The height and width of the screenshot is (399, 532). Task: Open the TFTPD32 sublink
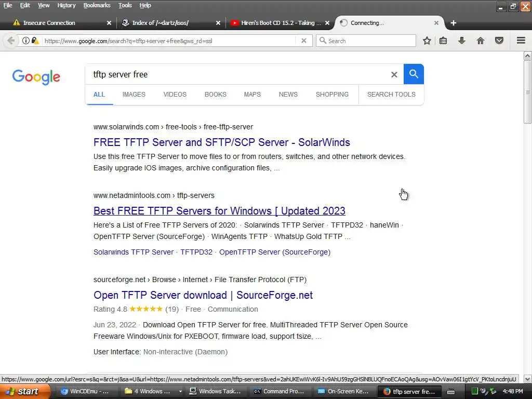pos(196,252)
